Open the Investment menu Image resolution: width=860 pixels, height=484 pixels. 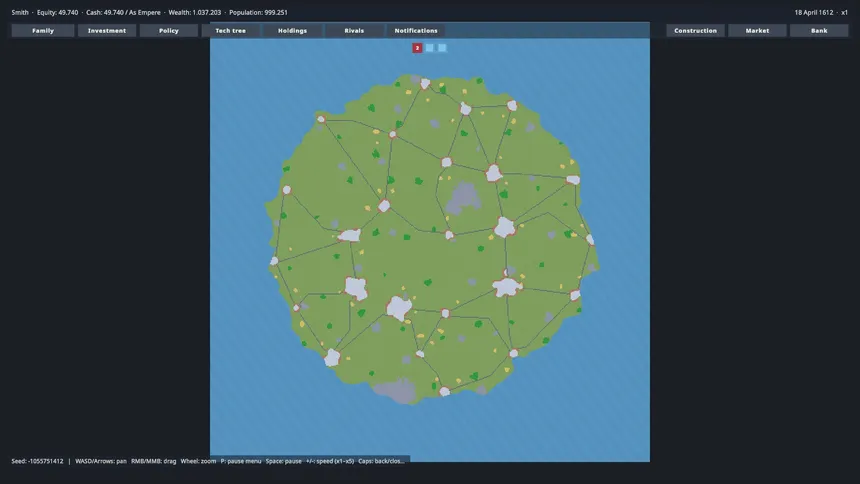pyautogui.click(x=107, y=31)
